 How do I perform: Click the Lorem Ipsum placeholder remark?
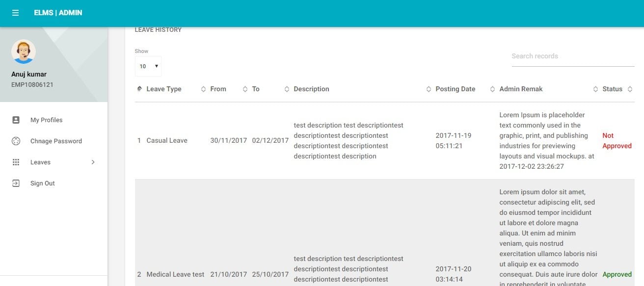548,140
